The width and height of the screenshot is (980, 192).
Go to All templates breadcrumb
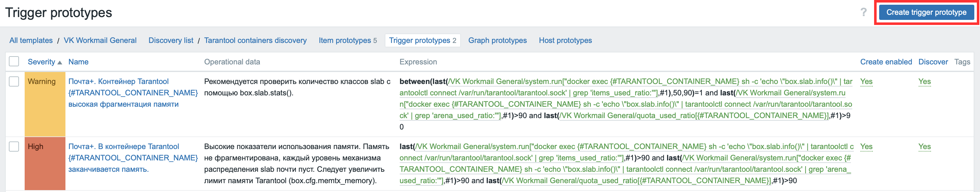click(31, 40)
